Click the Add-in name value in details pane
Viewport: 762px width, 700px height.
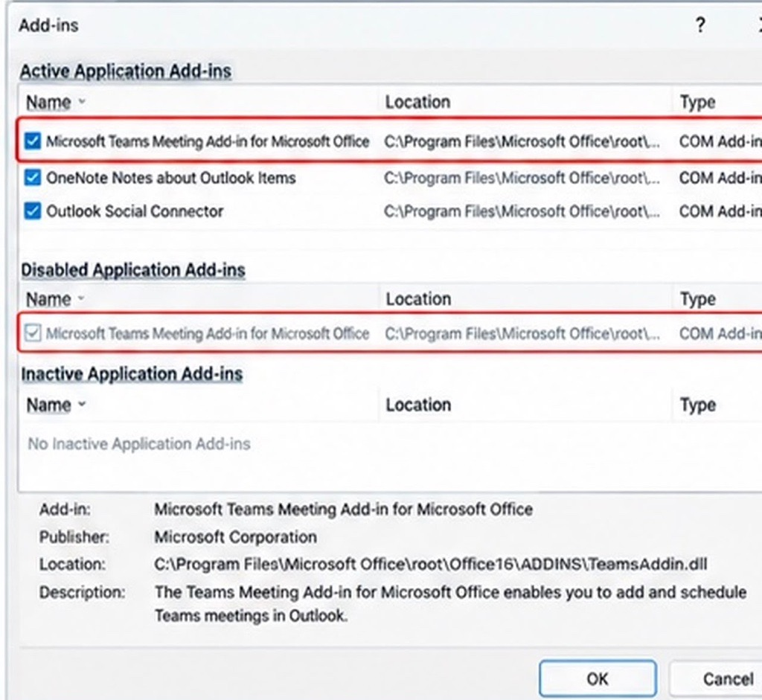(x=344, y=509)
